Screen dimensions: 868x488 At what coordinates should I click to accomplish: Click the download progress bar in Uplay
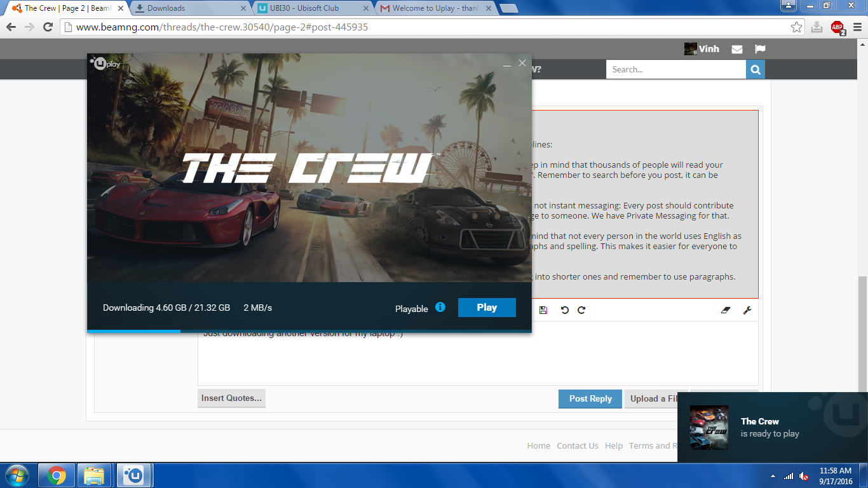[309, 331]
